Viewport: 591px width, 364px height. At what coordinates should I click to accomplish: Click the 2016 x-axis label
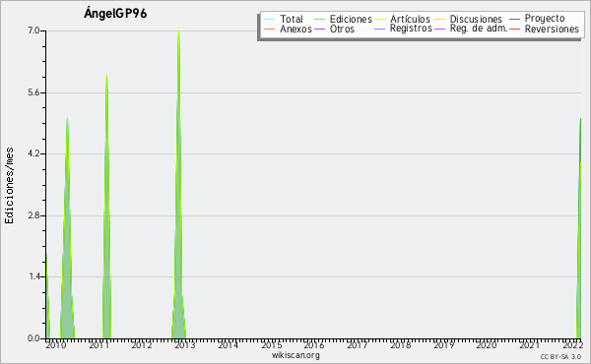tap(314, 345)
